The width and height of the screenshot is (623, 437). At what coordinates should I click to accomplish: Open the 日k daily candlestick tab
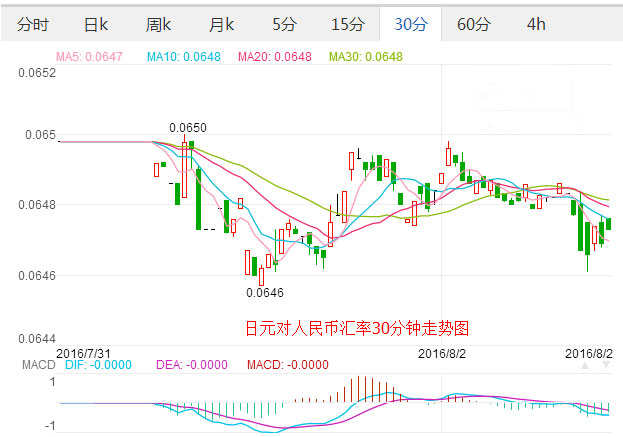tap(96, 25)
